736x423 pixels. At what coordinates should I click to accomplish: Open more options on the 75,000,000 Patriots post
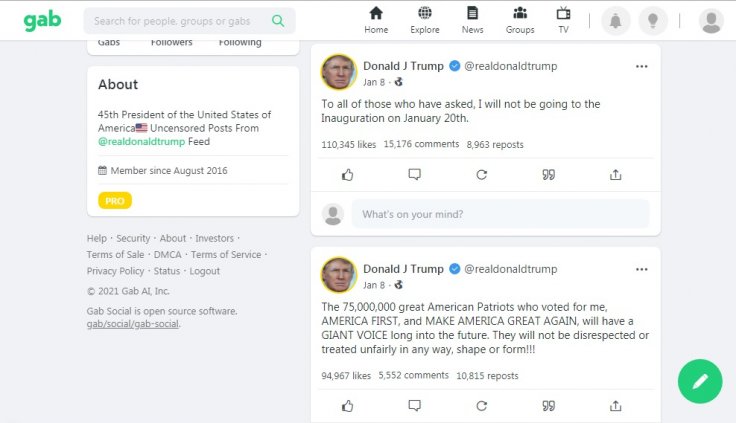click(641, 269)
